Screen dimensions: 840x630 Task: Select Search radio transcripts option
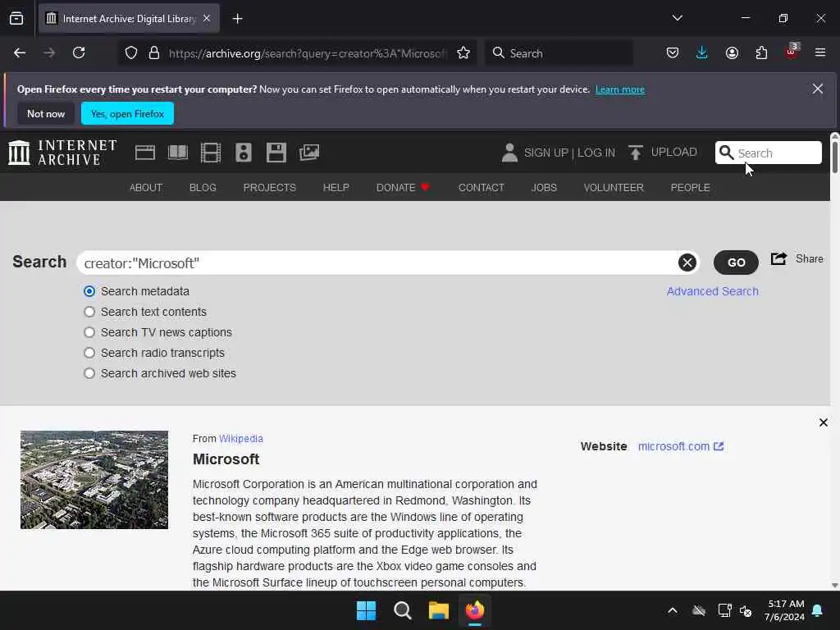(x=89, y=353)
